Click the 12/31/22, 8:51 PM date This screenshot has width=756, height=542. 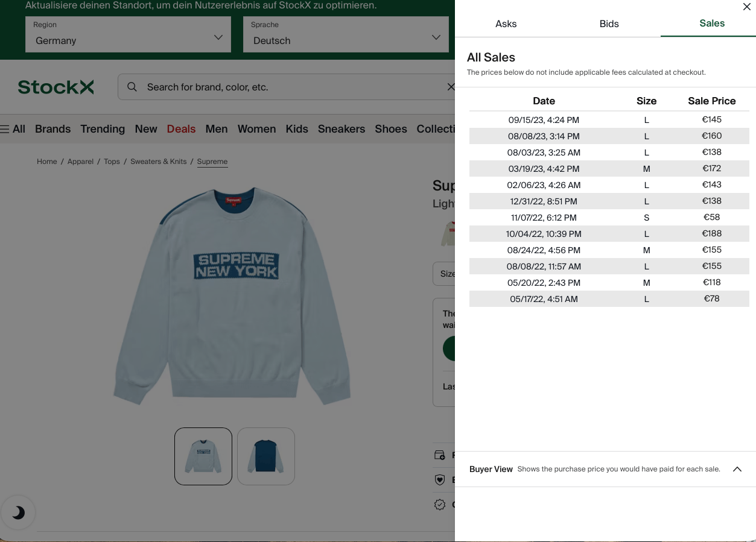coord(544,201)
